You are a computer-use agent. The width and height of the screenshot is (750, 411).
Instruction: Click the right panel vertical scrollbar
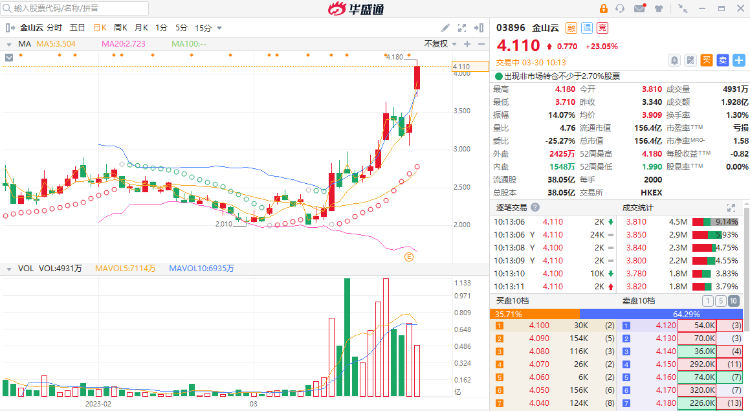click(x=746, y=268)
